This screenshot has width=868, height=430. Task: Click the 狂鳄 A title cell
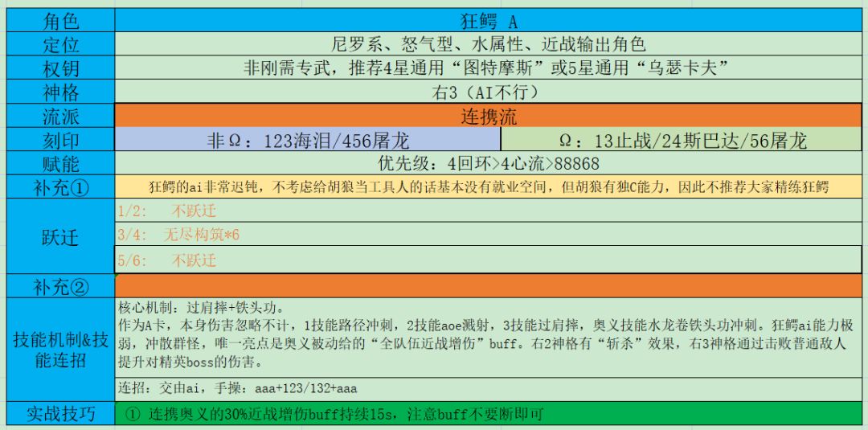click(x=489, y=20)
